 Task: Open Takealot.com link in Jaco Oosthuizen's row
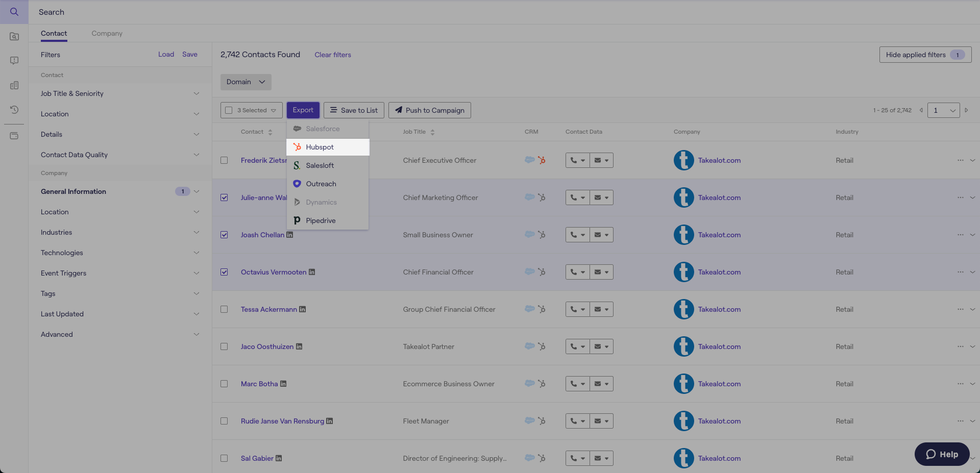(719, 346)
